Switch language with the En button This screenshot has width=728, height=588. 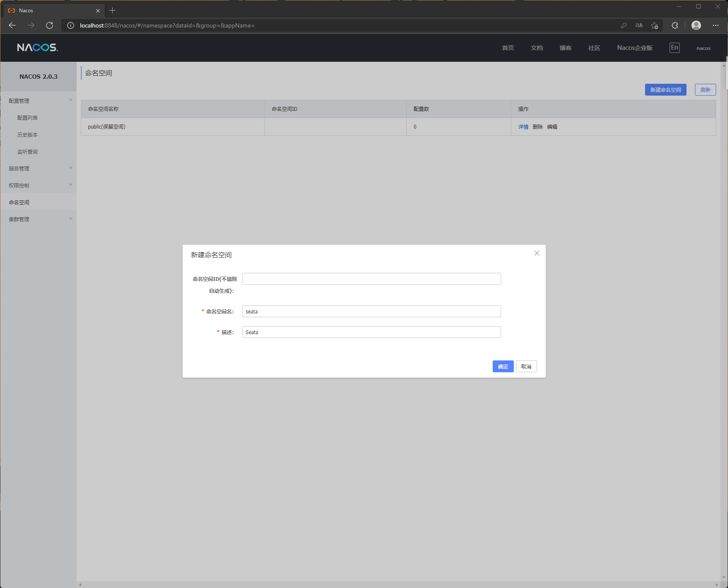pyautogui.click(x=675, y=47)
